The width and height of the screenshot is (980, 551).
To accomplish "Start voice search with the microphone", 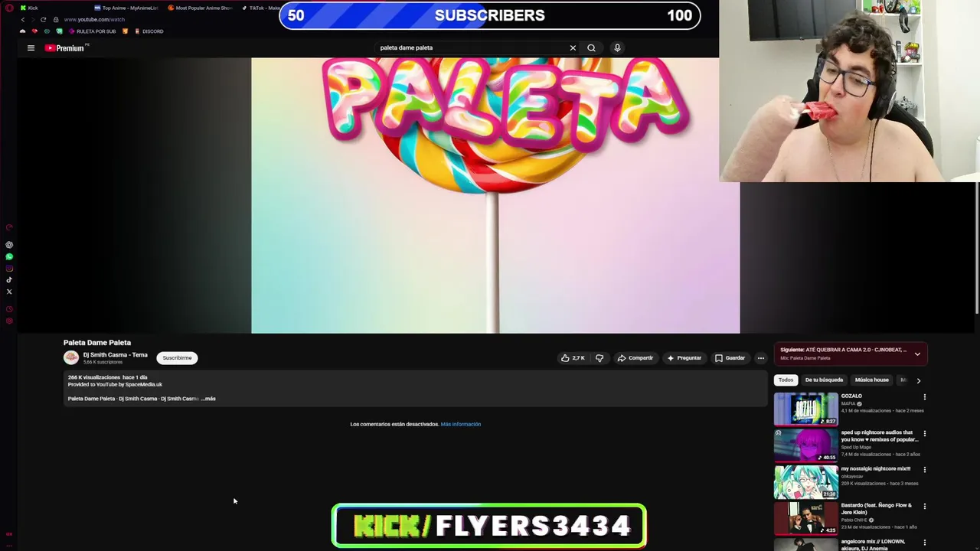I will pyautogui.click(x=617, y=47).
